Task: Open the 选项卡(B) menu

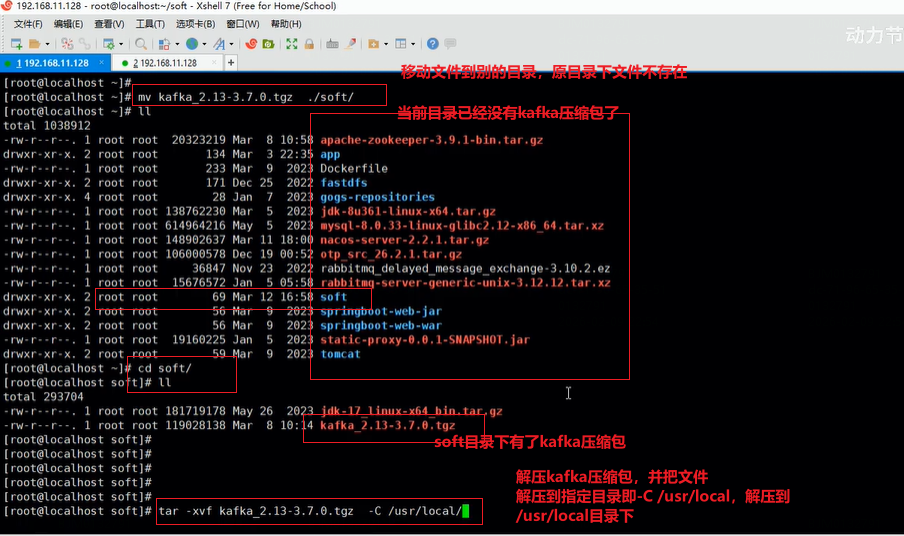Action: 195,24
